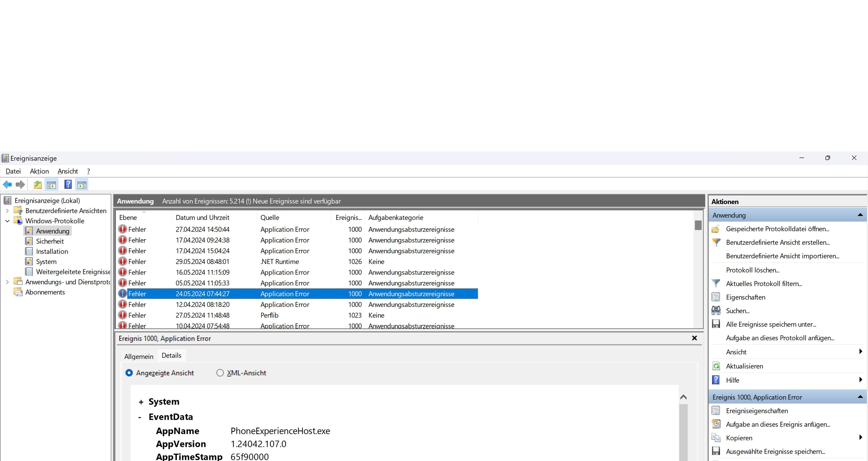This screenshot has height=461, width=868.
Task: Click the green up-one-level folder icon
Action: click(x=37, y=184)
